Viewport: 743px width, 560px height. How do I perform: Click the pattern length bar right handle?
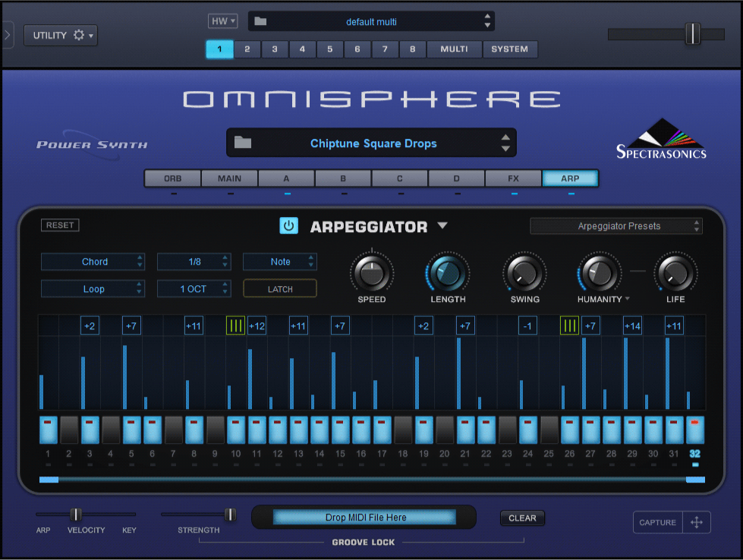(695, 480)
